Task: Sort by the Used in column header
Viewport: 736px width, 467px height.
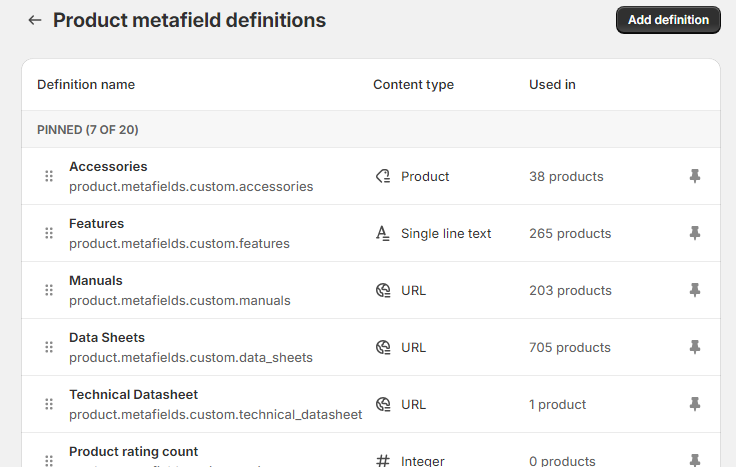Action: click(552, 85)
